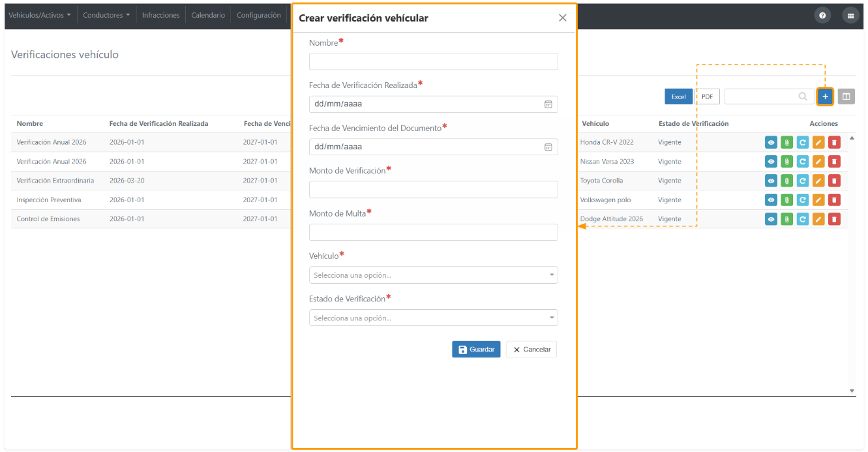Renew the Honda CR-V 2022 verification
This screenshot has height=452, width=868.
click(x=803, y=142)
